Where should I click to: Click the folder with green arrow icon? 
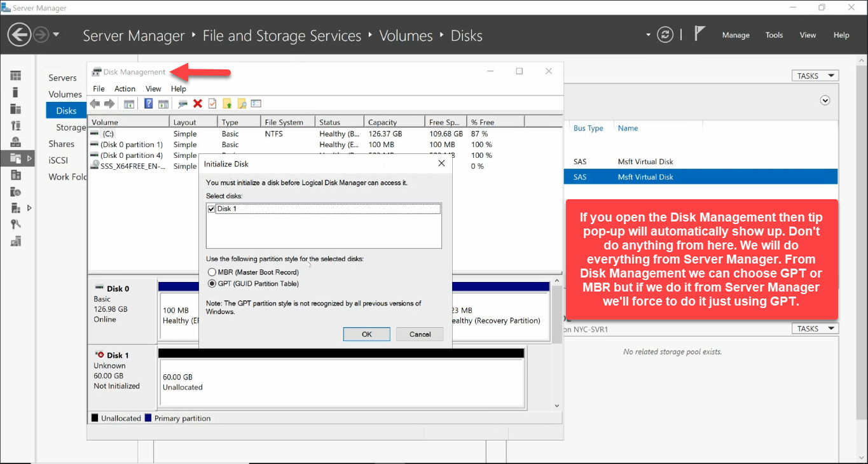pyautogui.click(x=227, y=104)
